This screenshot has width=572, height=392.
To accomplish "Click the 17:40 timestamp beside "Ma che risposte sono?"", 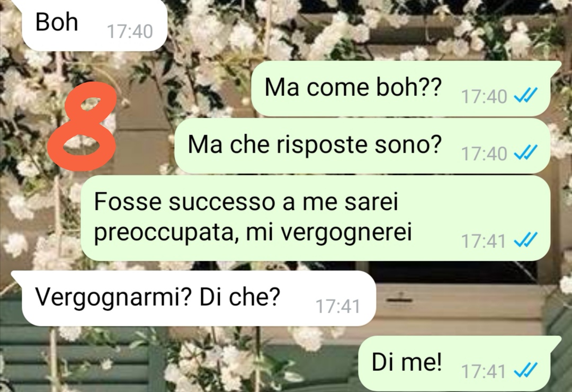I will point(484,153).
